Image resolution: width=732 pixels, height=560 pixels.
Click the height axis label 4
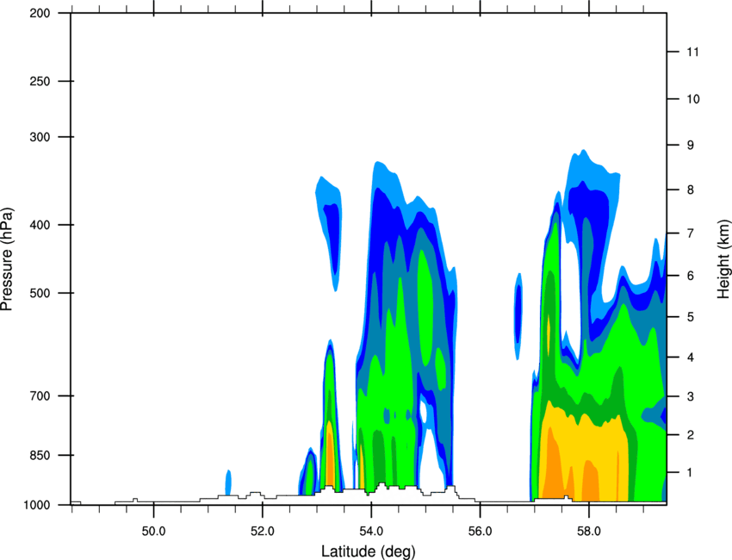tap(691, 358)
